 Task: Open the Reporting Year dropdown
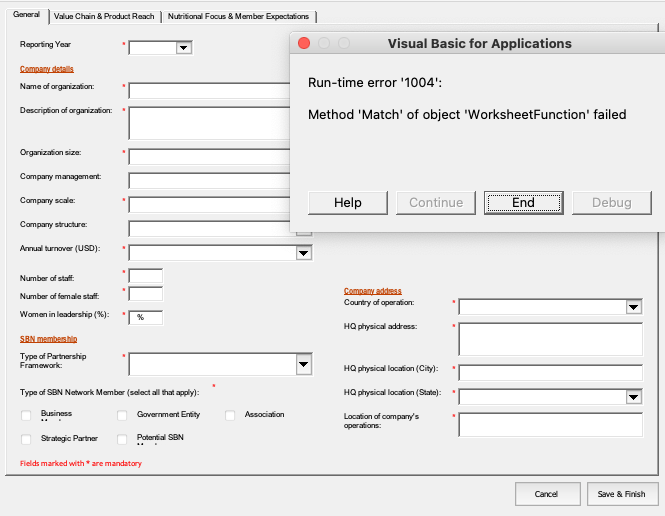point(183,47)
